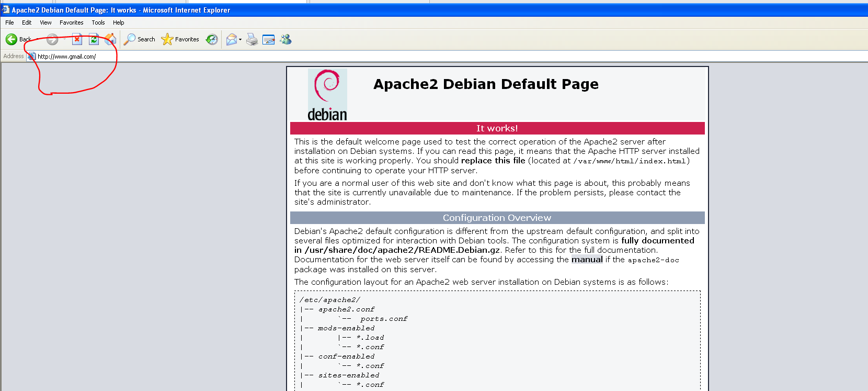The image size is (868, 391).
Task: Click the Edit page toolbar icon
Action: click(x=269, y=39)
